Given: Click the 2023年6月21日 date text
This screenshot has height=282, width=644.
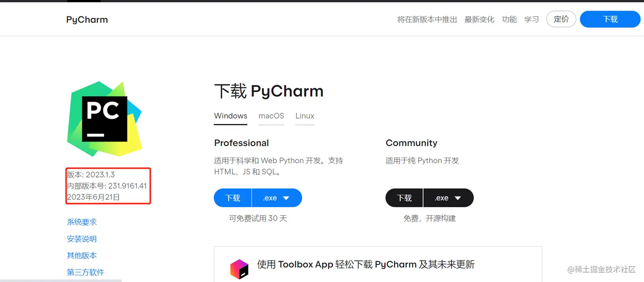Looking at the screenshot, I should pos(93,197).
